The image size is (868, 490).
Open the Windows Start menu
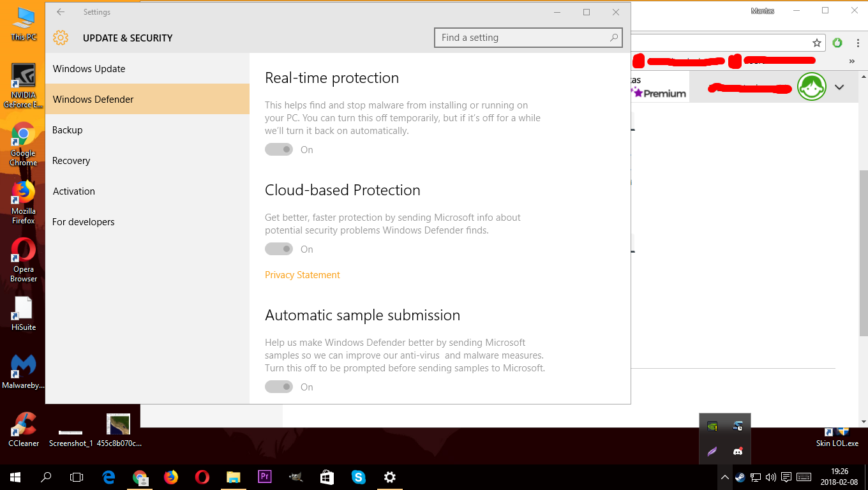pos(15,477)
